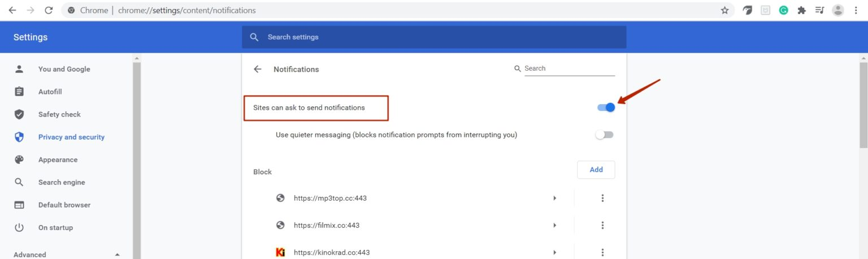Collapse the Advanced section in sidebar
The width and height of the screenshot is (868, 259).
pos(118,254)
